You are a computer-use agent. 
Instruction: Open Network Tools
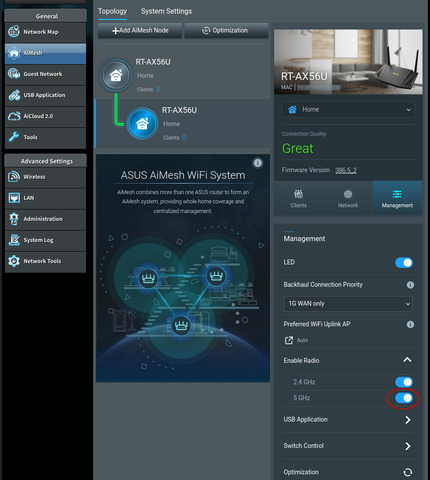pos(45,261)
